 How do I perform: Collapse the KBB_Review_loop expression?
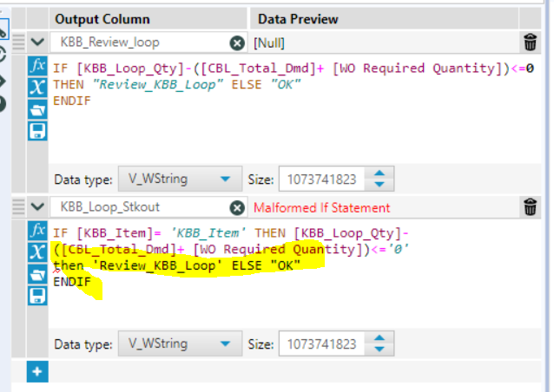[x=37, y=42]
